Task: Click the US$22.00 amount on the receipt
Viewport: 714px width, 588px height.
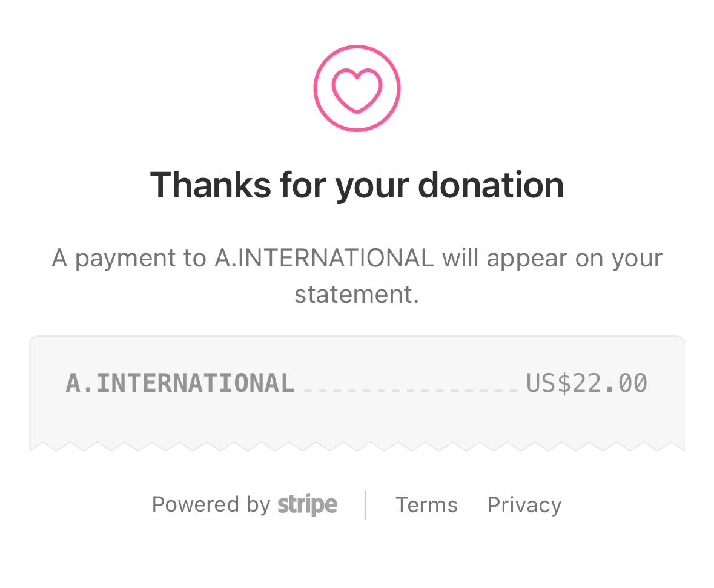Action: click(586, 383)
